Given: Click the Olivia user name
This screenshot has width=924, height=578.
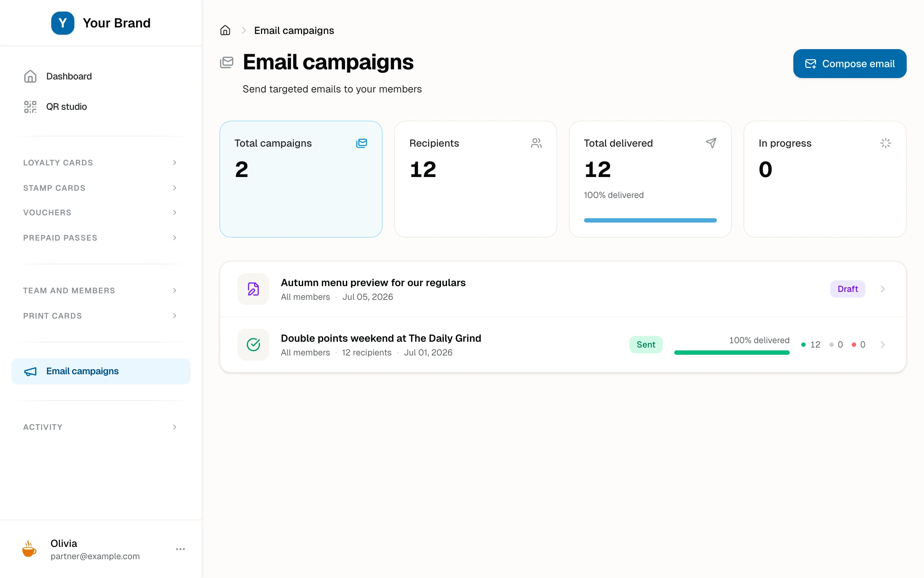Looking at the screenshot, I should 64,543.
